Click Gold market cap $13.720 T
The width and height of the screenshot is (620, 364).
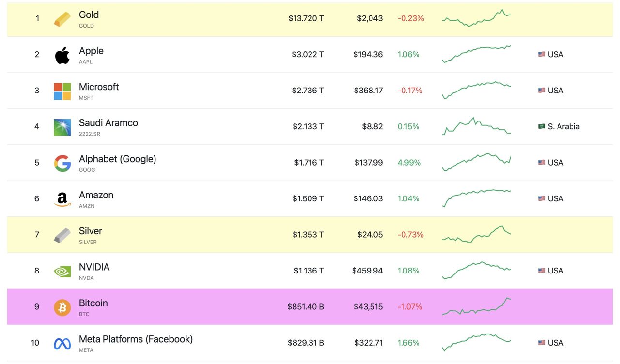point(306,18)
